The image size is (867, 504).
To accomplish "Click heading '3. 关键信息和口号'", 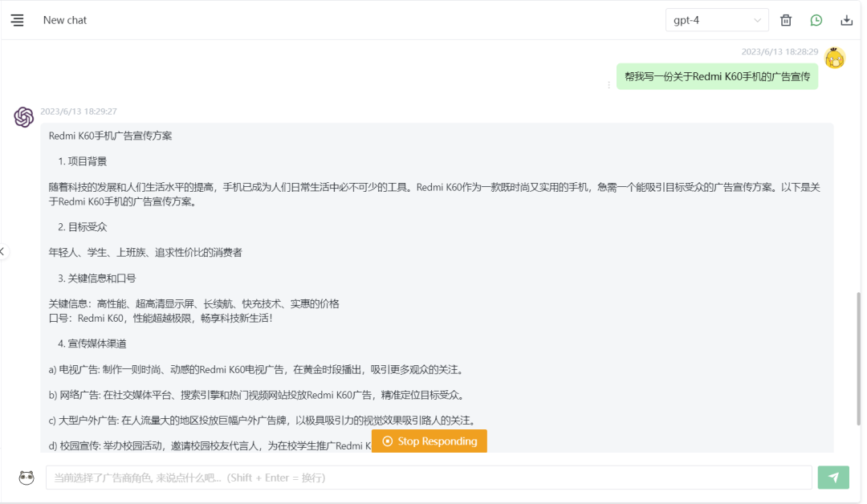I will coord(97,278).
